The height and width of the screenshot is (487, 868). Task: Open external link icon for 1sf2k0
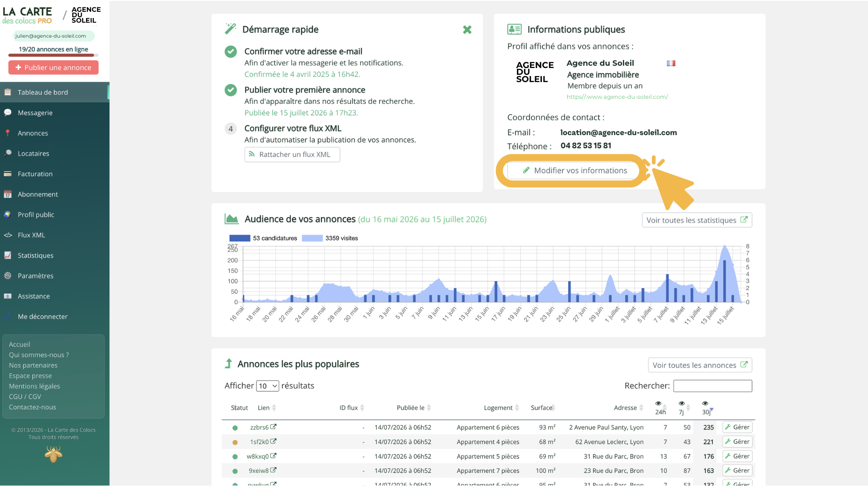coord(274,441)
